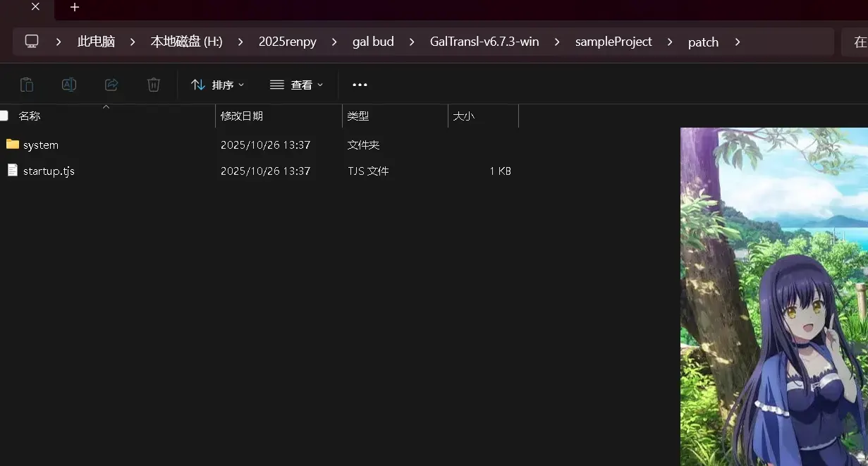Click the Share icon in toolbar
This screenshot has width=868, height=466.
(x=111, y=85)
